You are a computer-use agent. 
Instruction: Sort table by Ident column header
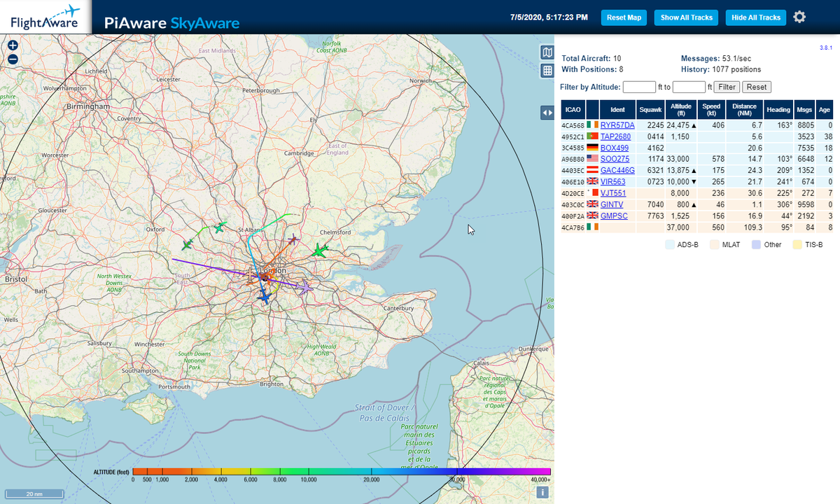[x=617, y=109]
